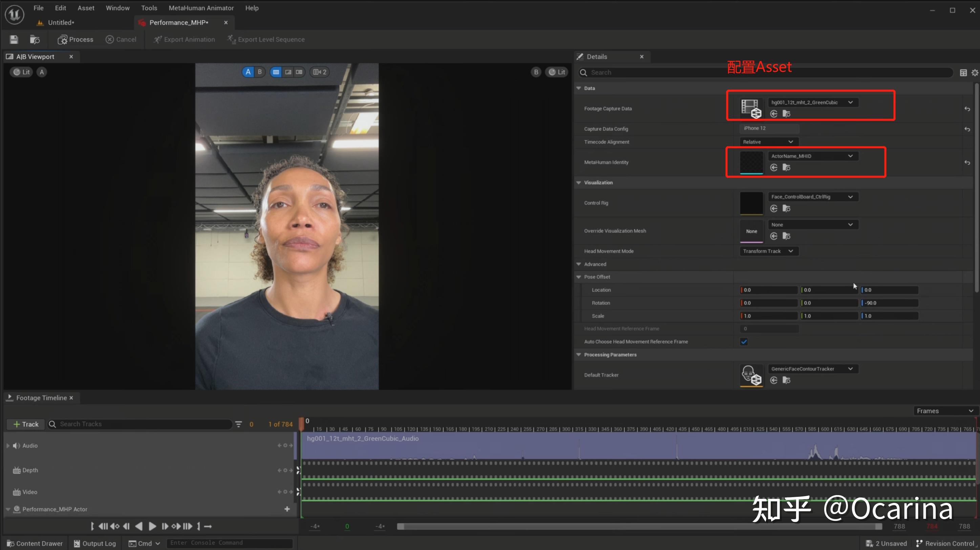Open Details panel settings gear
This screenshot has width=980, height=550.
pyautogui.click(x=974, y=72)
